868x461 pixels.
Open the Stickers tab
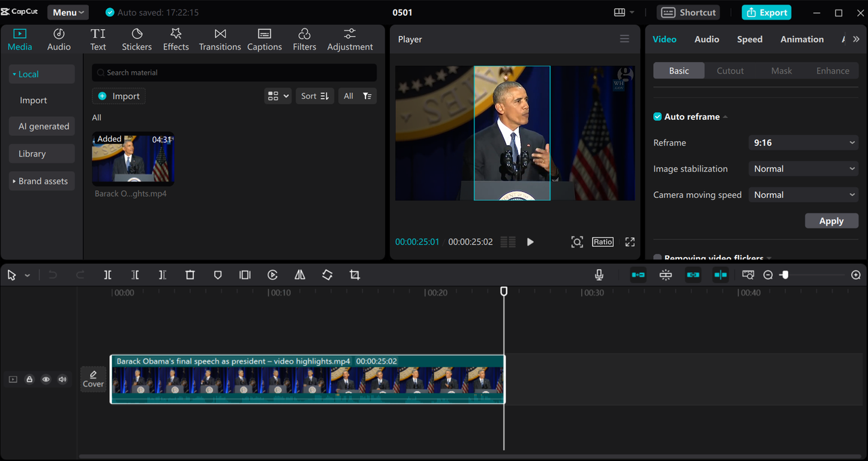point(137,40)
